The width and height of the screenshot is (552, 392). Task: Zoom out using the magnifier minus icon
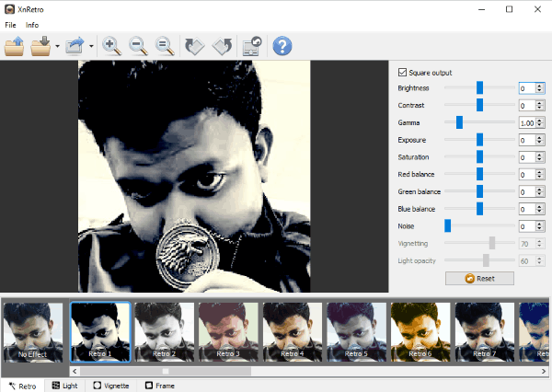139,46
